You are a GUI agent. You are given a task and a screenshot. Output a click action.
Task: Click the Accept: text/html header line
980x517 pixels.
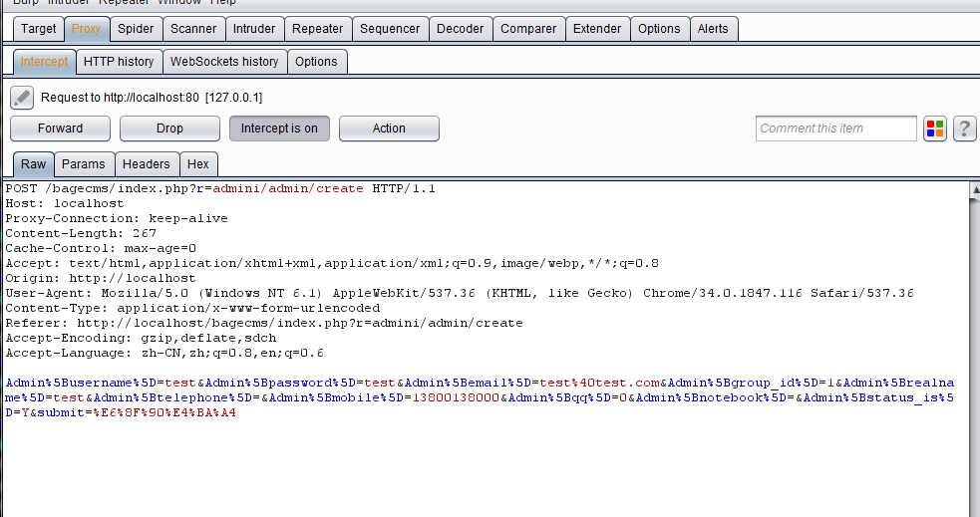(332, 264)
